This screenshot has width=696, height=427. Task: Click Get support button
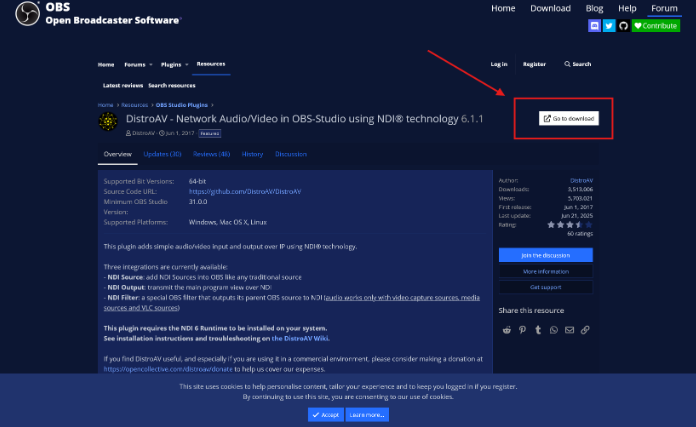pyautogui.click(x=546, y=287)
